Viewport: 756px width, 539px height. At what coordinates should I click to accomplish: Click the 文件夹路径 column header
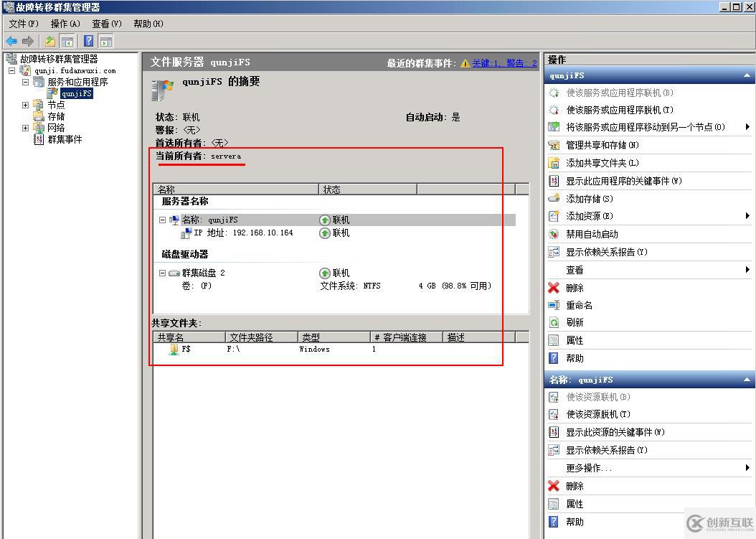click(261, 337)
